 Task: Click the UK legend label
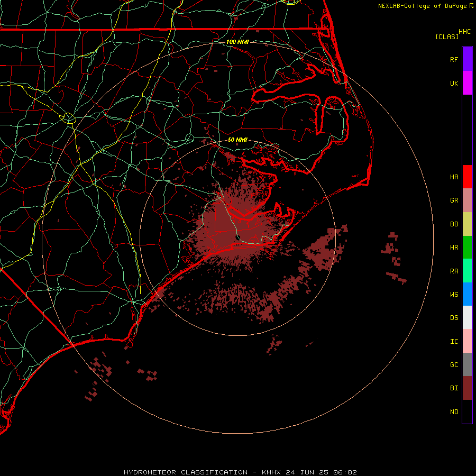tap(454, 83)
